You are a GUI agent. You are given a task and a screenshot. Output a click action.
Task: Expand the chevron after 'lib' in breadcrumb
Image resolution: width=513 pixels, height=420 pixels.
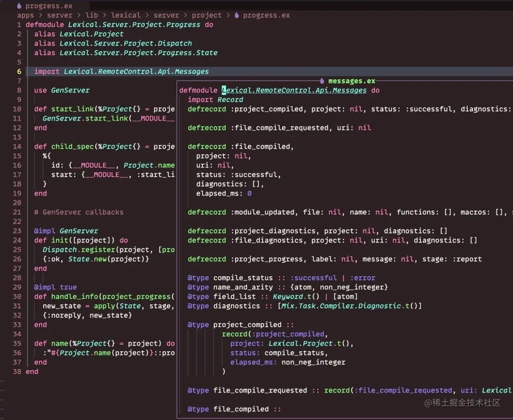tap(104, 15)
